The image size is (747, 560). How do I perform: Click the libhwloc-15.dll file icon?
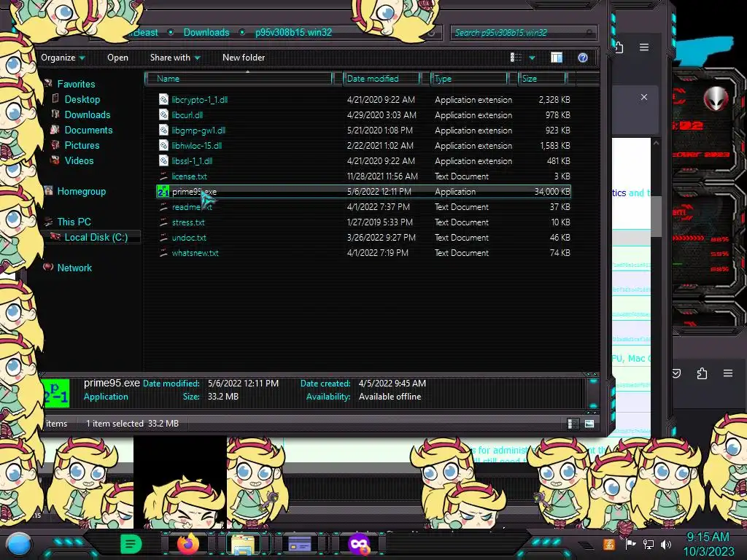coord(163,145)
